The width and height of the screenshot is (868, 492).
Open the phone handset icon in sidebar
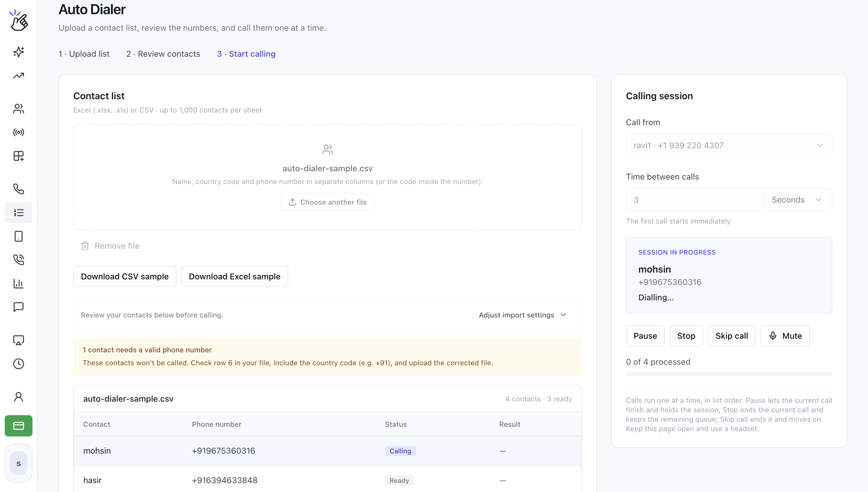[19, 189]
